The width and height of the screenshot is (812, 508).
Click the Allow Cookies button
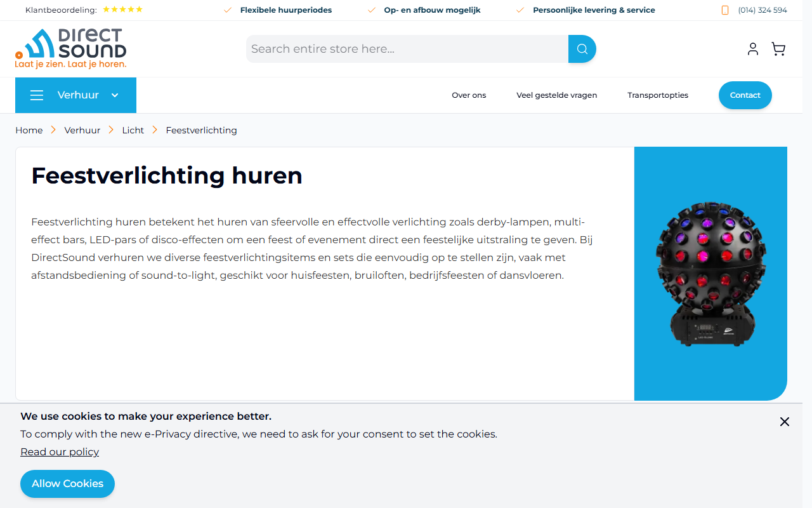(x=67, y=484)
